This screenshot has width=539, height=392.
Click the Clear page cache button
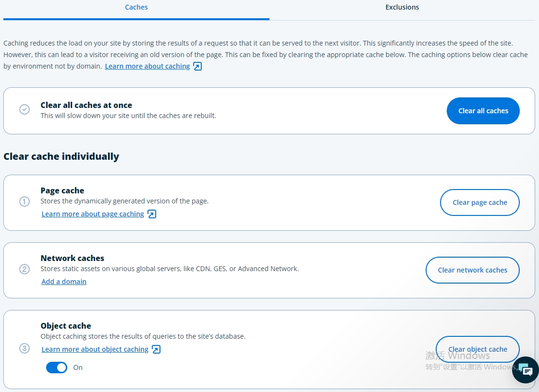click(480, 202)
